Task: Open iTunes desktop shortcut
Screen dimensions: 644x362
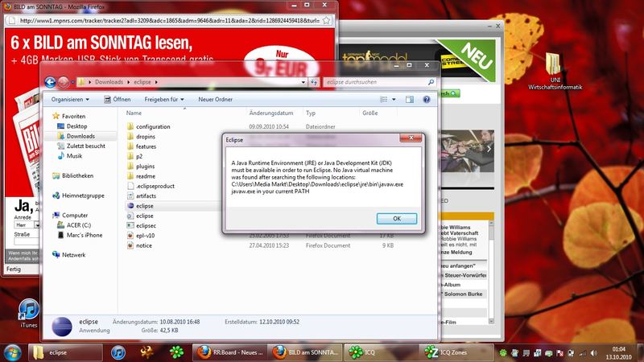Action: coord(29,313)
